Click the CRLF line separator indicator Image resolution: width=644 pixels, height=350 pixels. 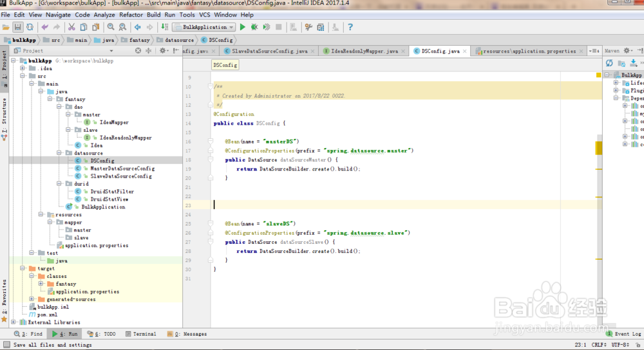coord(599,345)
